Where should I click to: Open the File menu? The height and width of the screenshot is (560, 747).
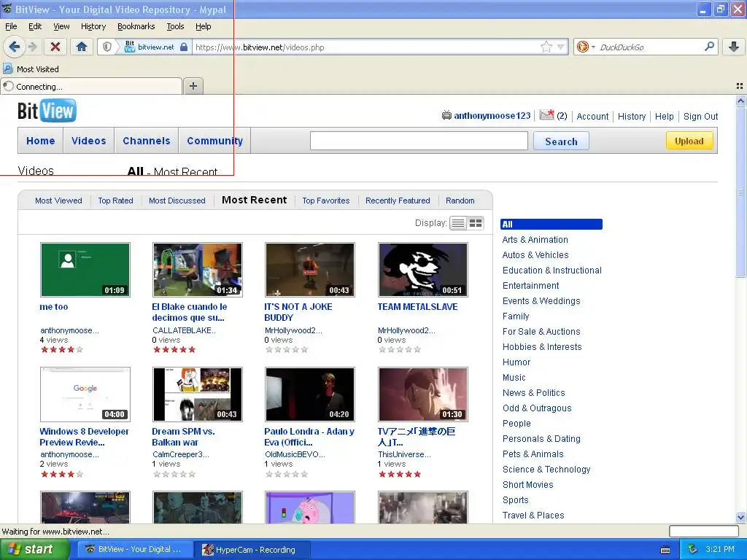[11, 26]
